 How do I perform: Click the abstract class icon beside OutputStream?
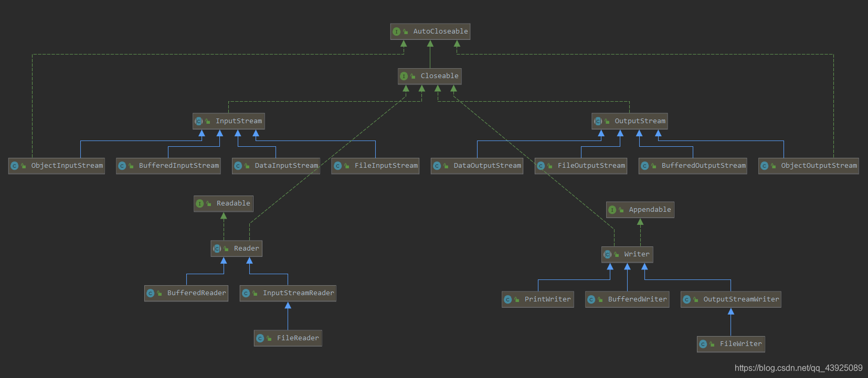coord(598,121)
